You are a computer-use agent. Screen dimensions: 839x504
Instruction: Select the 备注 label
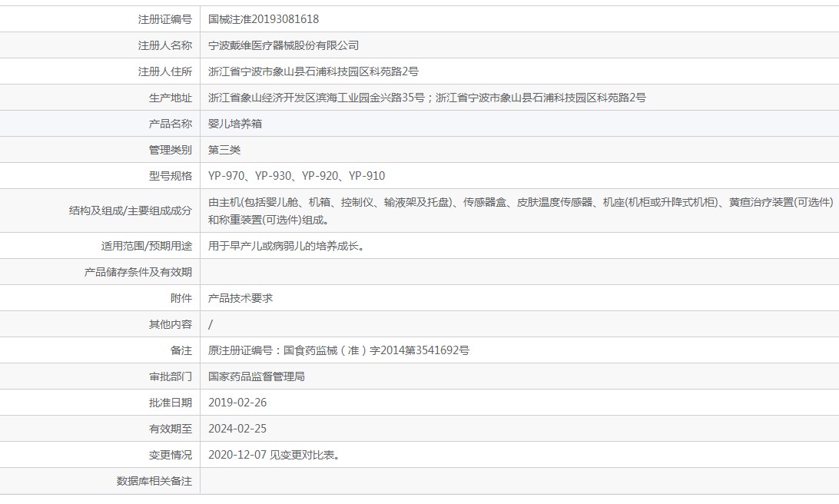pos(181,350)
